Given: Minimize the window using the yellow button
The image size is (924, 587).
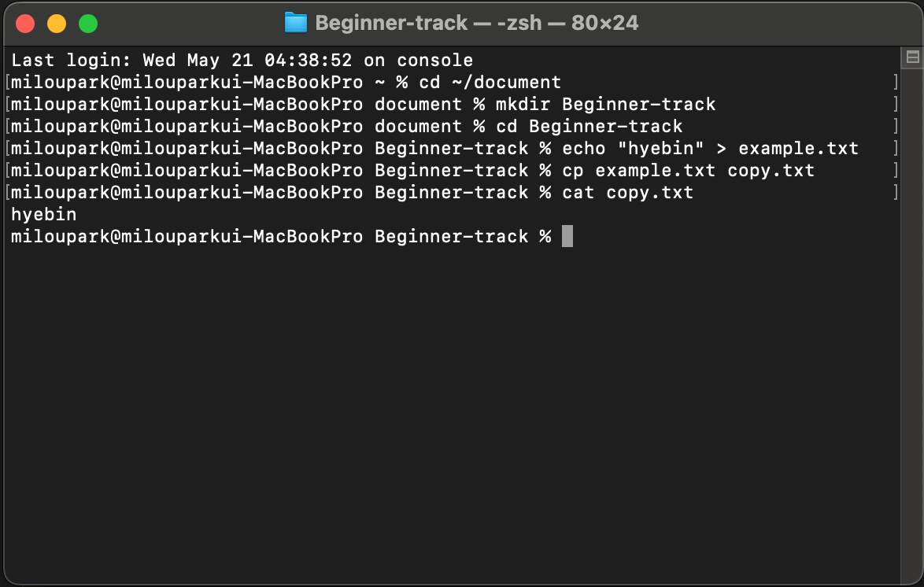Looking at the screenshot, I should click(x=57, y=24).
